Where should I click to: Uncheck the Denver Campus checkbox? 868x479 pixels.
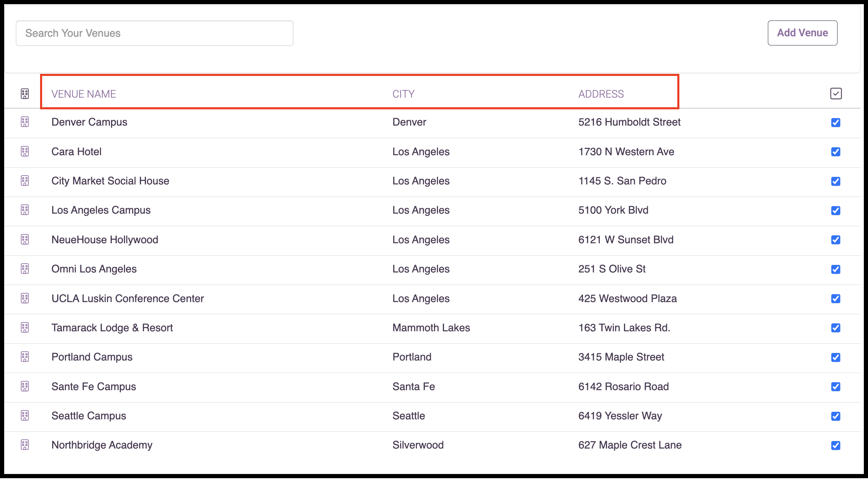835,122
